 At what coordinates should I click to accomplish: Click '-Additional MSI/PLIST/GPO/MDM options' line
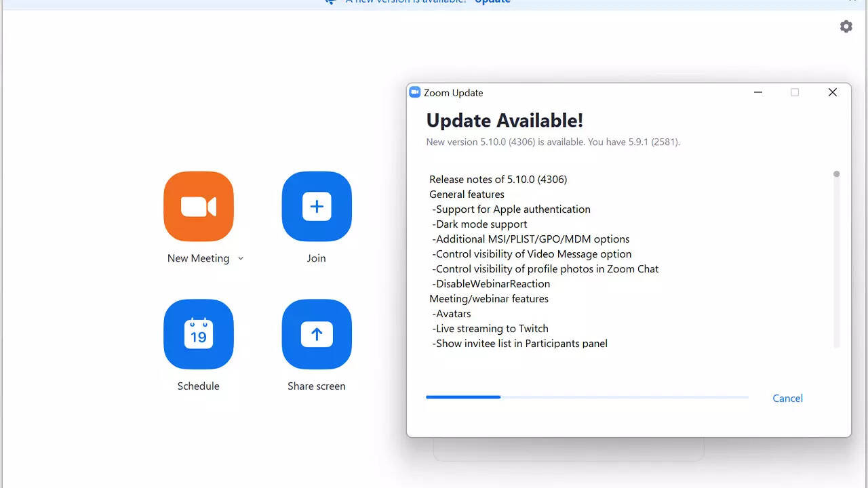click(531, 239)
